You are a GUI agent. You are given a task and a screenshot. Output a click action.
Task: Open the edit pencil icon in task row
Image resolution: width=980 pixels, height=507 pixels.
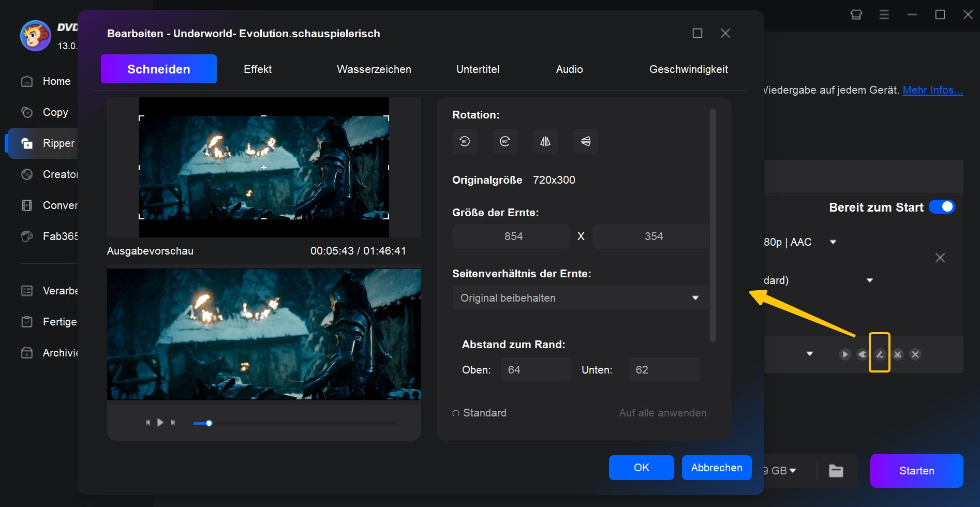coord(880,354)
